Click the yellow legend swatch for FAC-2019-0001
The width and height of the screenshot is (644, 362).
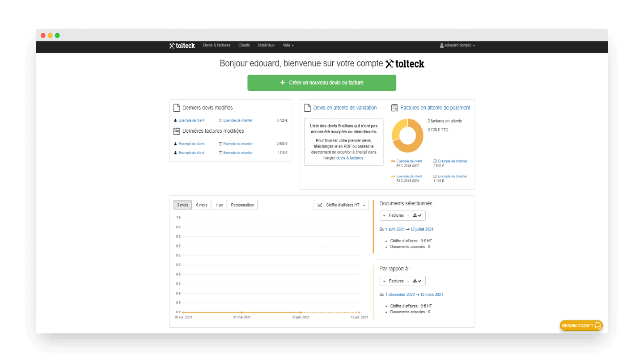(x=393, y=177)
